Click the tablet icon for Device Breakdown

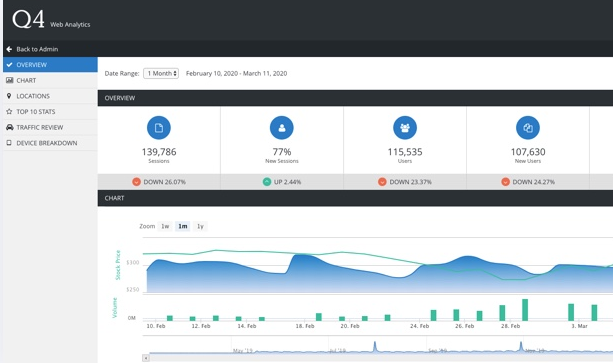click(9, 143)
